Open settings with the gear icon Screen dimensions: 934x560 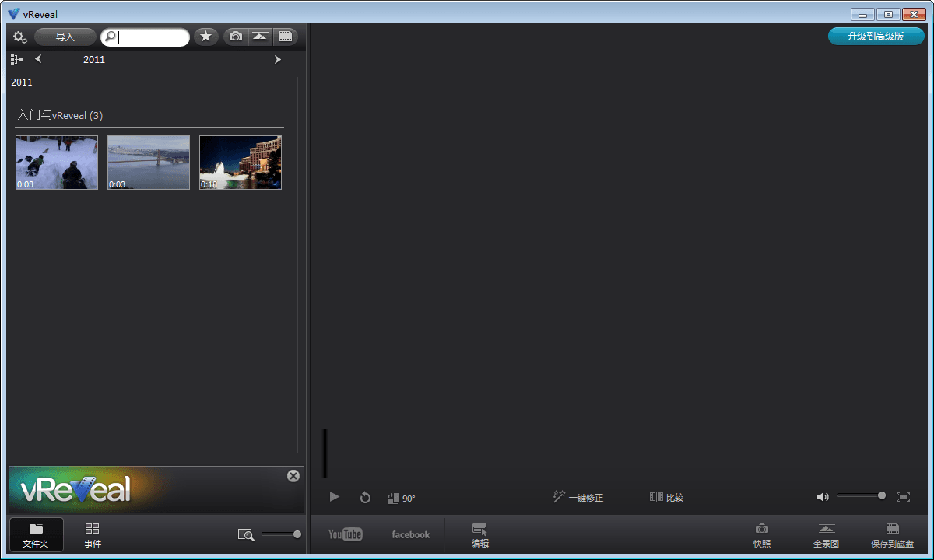click(20, 37)
